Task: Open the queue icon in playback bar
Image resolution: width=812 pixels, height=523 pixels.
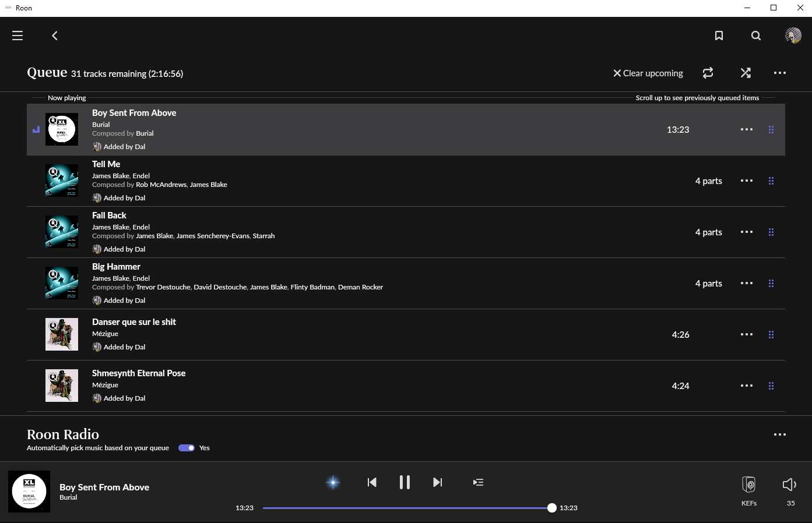Action: pos(478,482)
